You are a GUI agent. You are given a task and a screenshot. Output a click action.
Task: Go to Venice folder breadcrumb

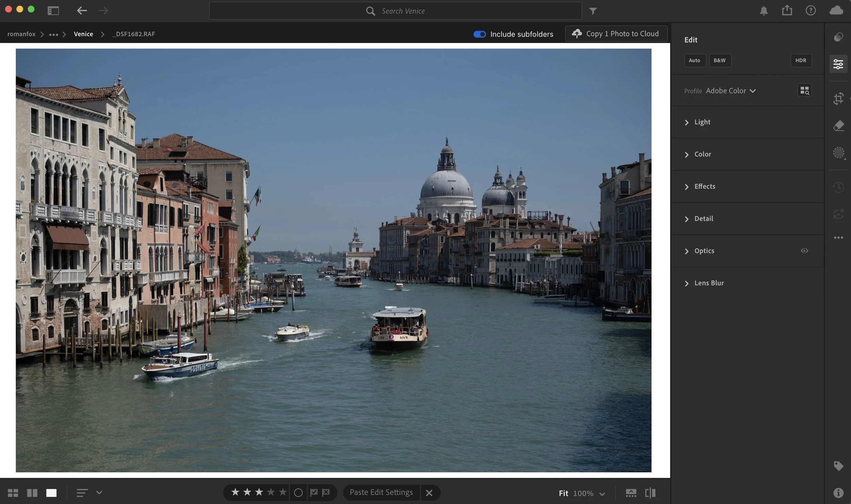pos(83,34)
